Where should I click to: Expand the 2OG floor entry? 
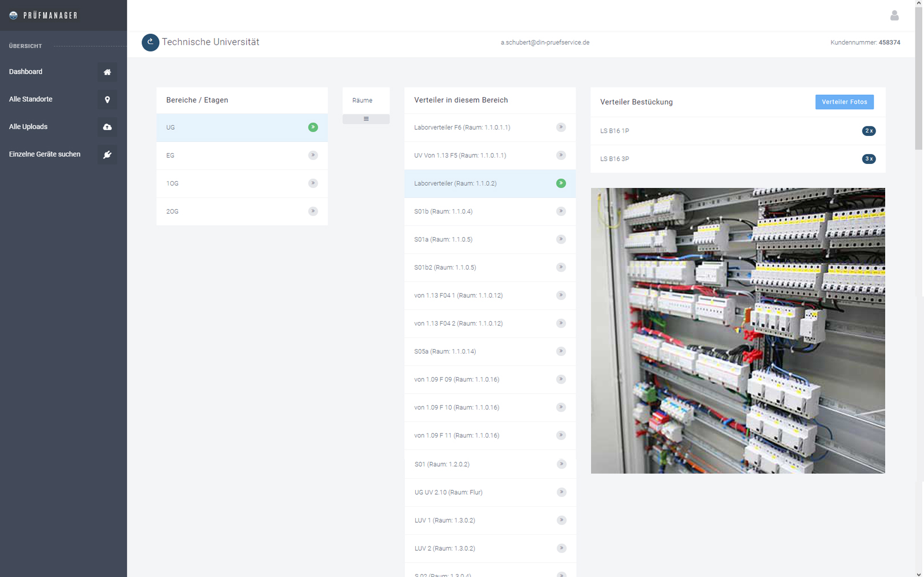point(313,211)
